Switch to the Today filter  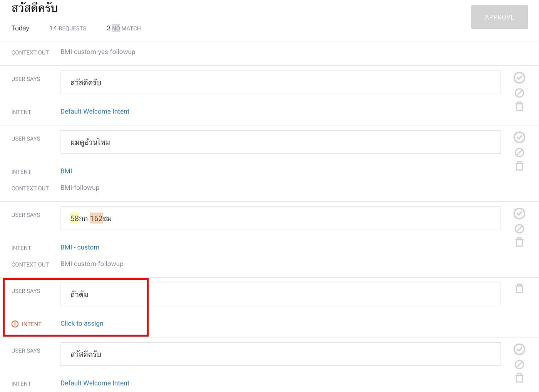click(x=20, y=28)
